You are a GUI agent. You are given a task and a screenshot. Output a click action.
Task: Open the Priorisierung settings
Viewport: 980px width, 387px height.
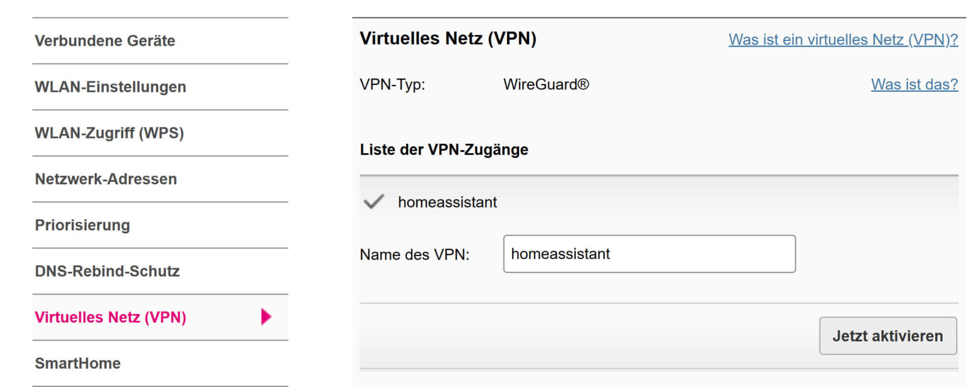click(82, 225)
